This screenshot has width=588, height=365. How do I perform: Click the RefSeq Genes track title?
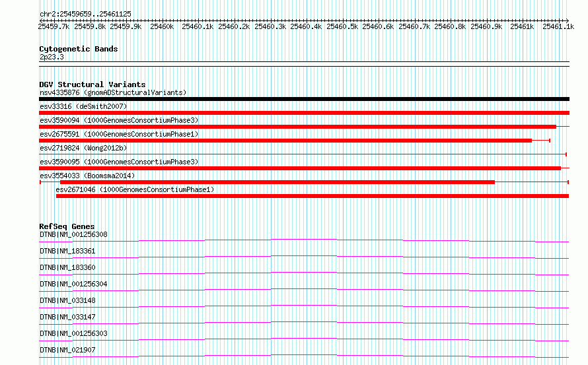[67, 226]
